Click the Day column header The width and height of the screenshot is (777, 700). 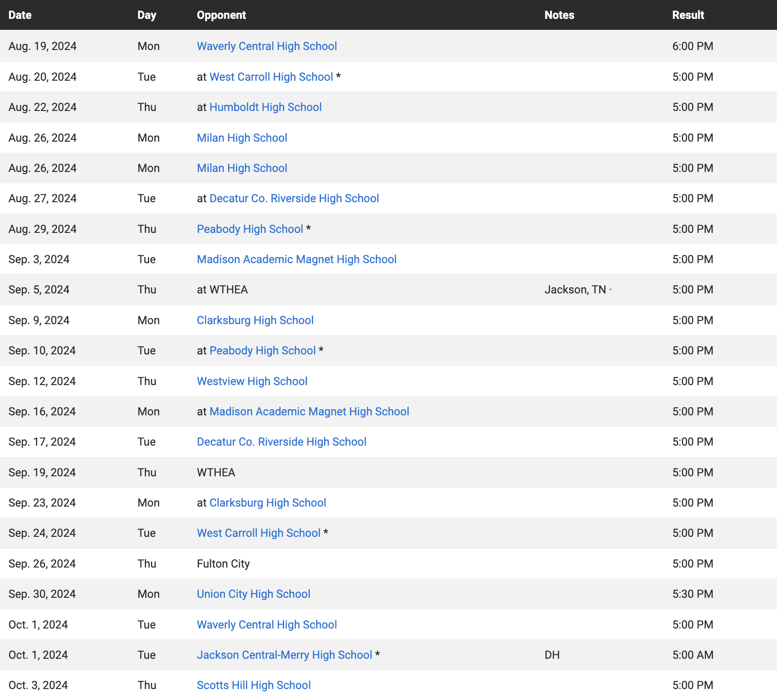click(x=147, y=15)
